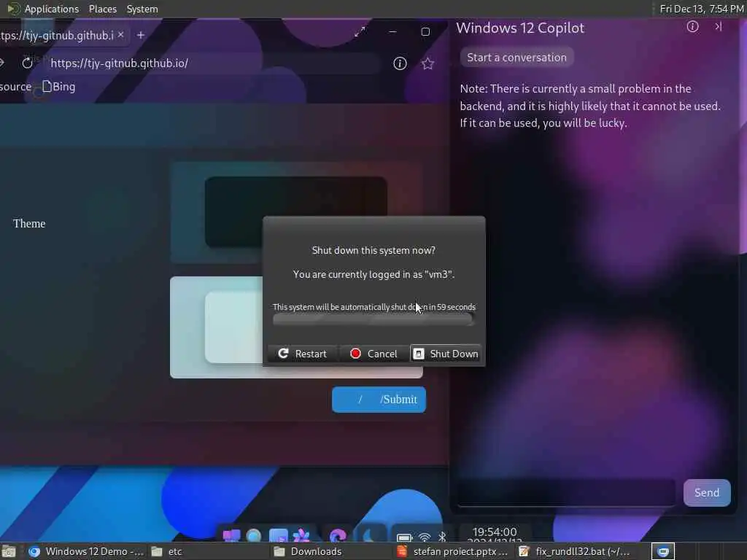Viewport: 747px width, 560px height.
Task: Open the Bing bookmark
Action: [59, 87]
